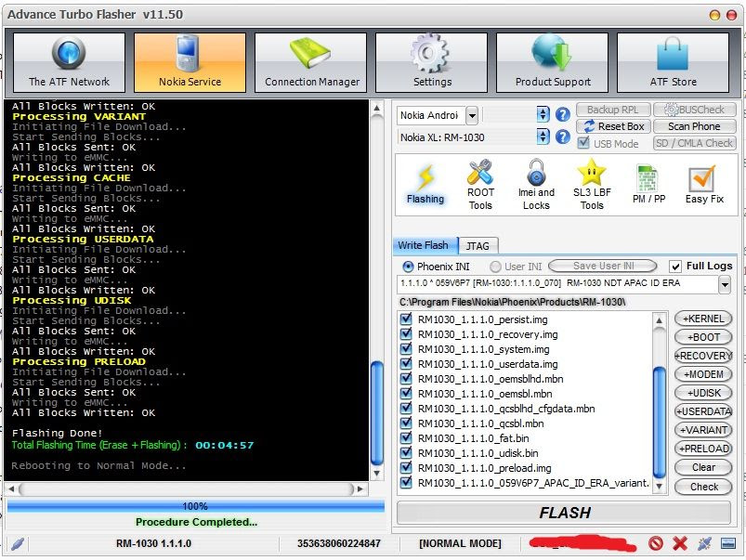The image size is (746, 560).
Task: Open The ATF Network section
Action: click(69, 62)
